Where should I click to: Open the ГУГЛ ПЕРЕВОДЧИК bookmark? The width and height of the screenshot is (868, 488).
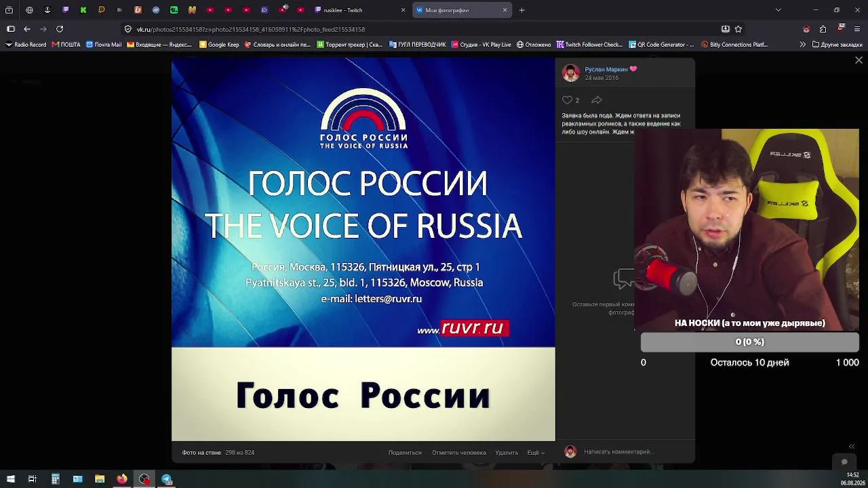pyautogui.click(x=418, y=45)
